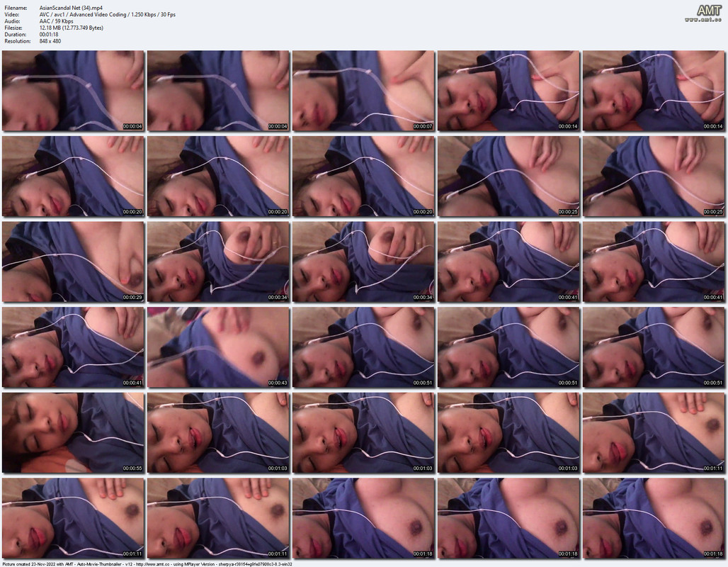Click the 'Duration:' label
This screenshot has height=567, width=728.
16,35
